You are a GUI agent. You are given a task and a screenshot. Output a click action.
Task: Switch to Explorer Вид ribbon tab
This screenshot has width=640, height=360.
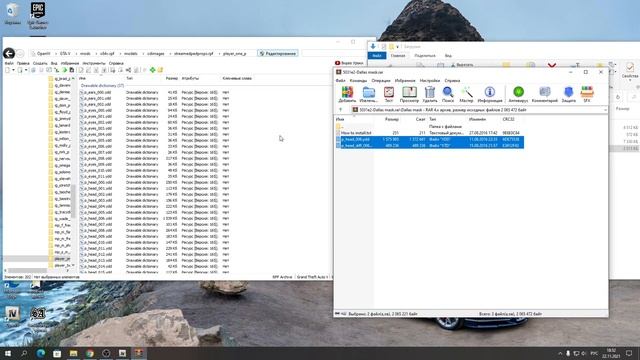click(448, 56)
